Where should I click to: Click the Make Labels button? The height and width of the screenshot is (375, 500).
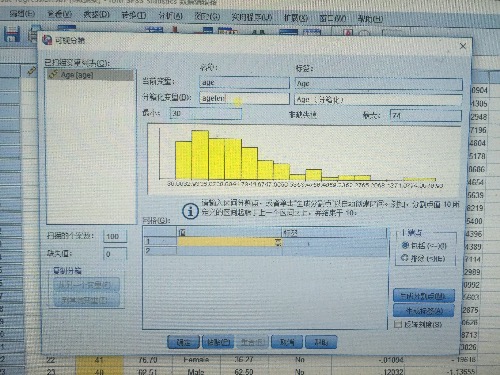423,311
